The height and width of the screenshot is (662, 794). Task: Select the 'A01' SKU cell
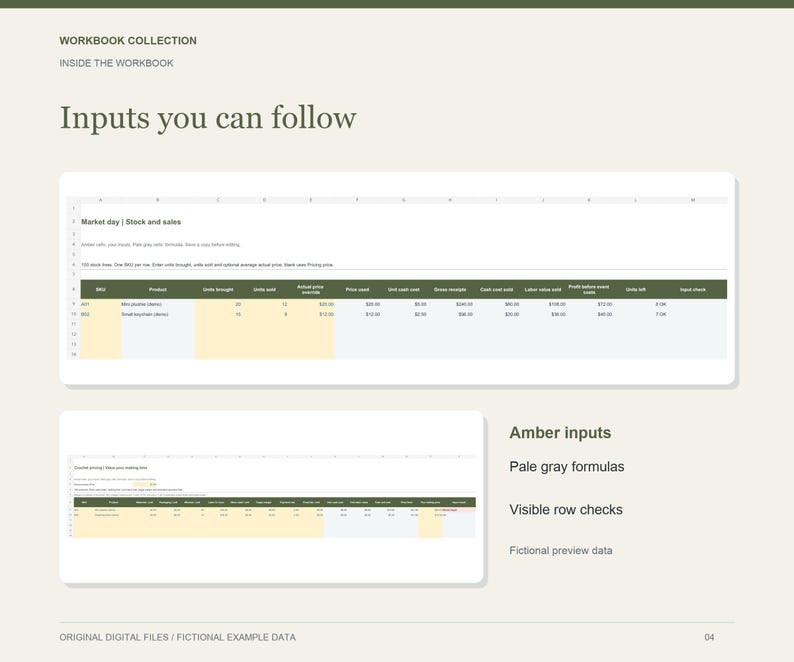click(x=101, y=304)
